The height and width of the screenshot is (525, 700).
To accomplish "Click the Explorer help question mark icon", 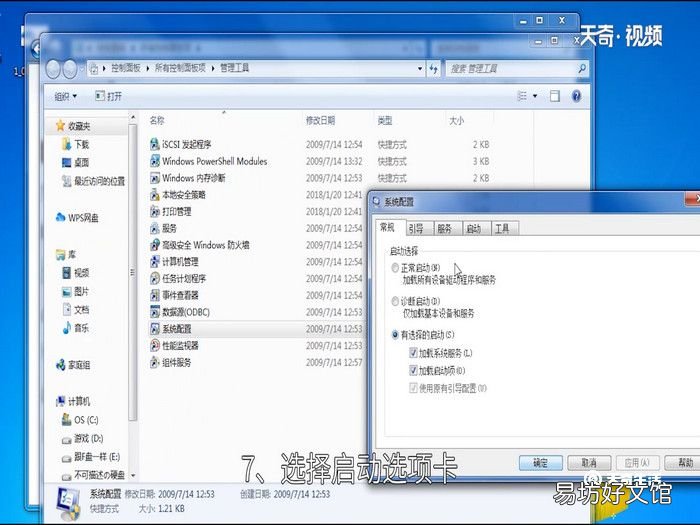I will click(576, 96).
